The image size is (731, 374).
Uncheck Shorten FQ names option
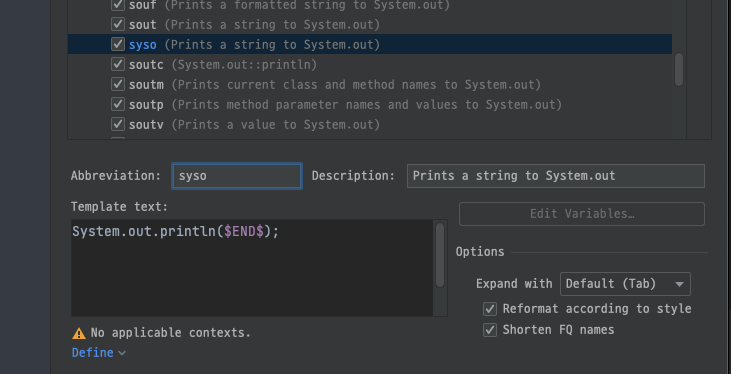490,330
